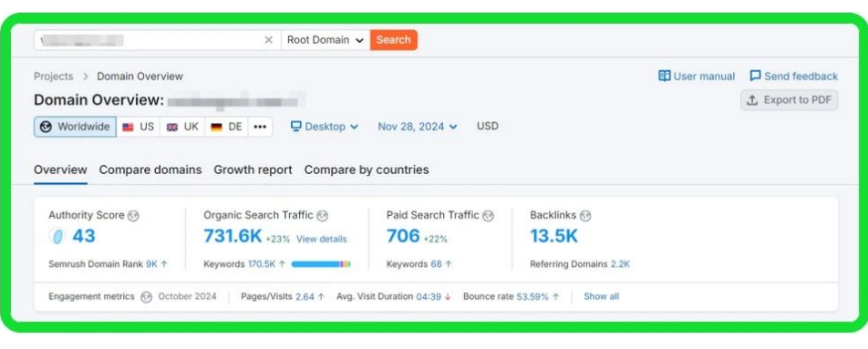868x349 pixels.
Task: Switch to the Compare domains tab
Action: coord(150,169)
